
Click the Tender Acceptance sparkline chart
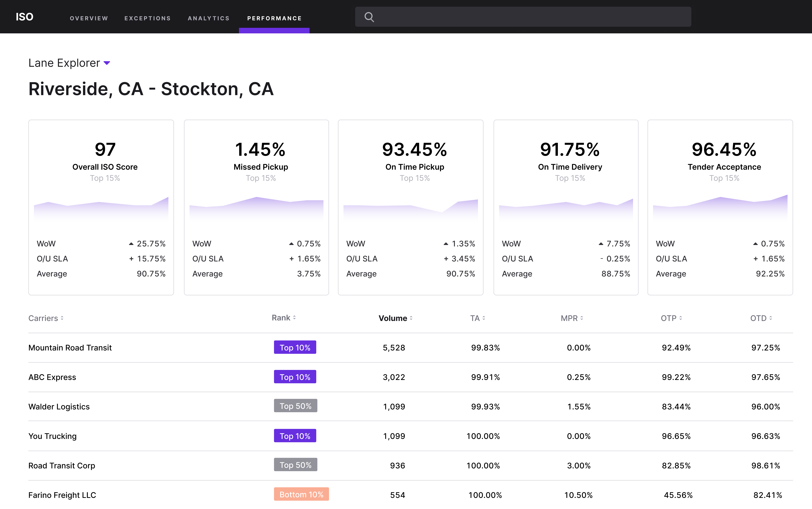click(720, 208)
